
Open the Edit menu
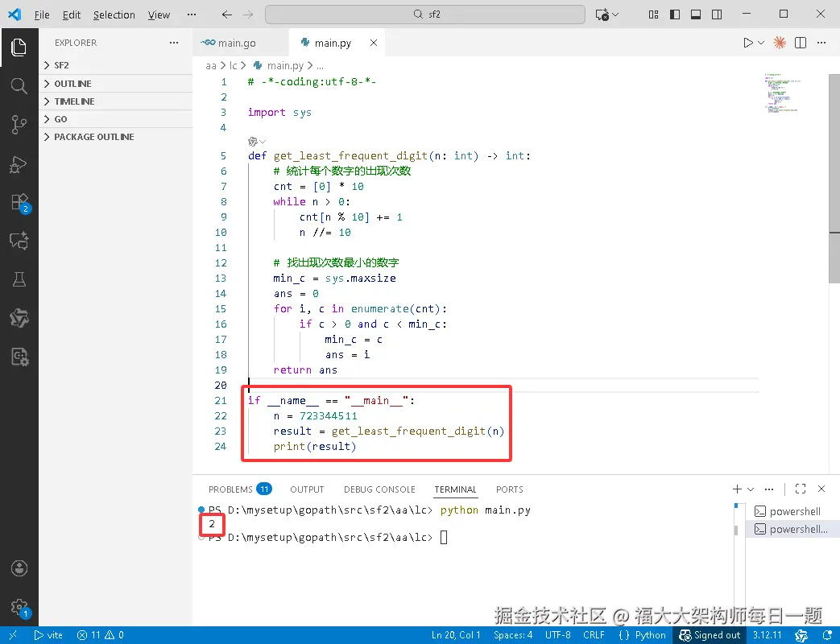pyautogui.click(x=71, y=14)
